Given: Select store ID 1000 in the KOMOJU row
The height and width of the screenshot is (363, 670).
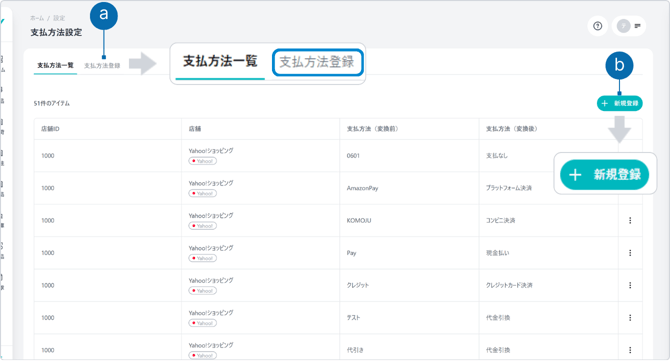Looking at the screenshot, I should [48, 220].
